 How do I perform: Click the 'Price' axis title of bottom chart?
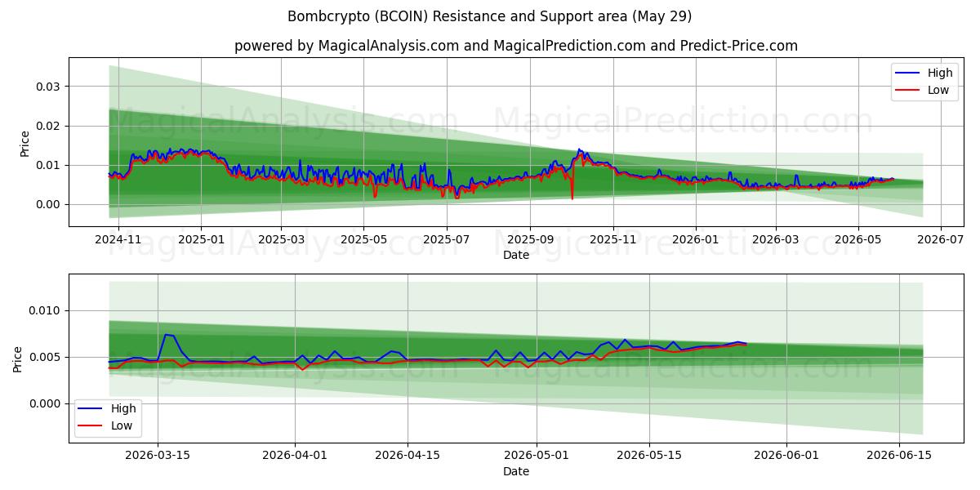(18, 359)
